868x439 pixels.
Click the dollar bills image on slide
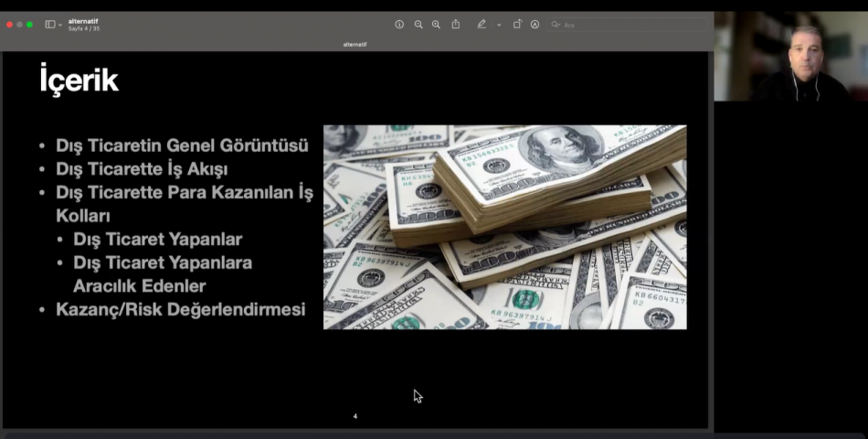[504, 227]
